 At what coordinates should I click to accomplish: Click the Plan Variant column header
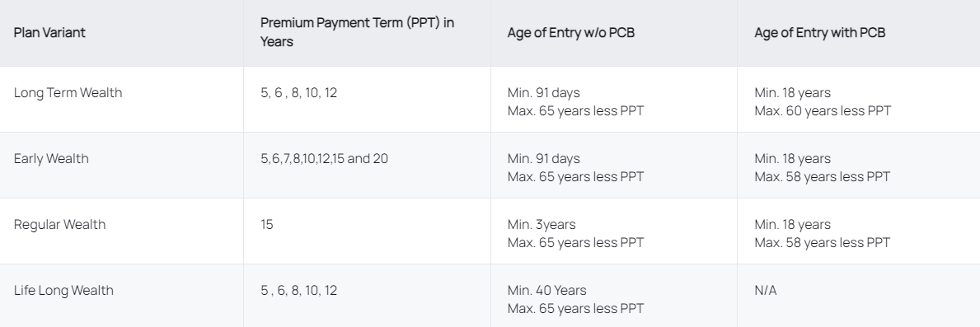click(49, 32)
